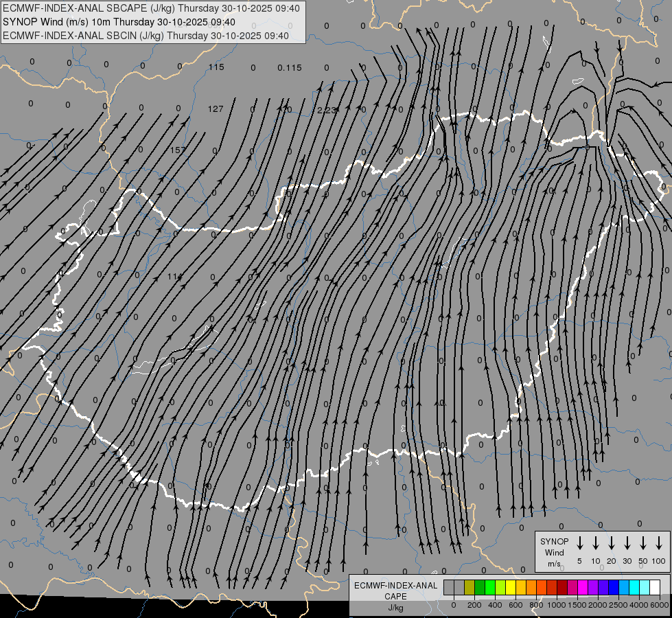Click the 1500 tick label on CAPE scale

[577, 605]
